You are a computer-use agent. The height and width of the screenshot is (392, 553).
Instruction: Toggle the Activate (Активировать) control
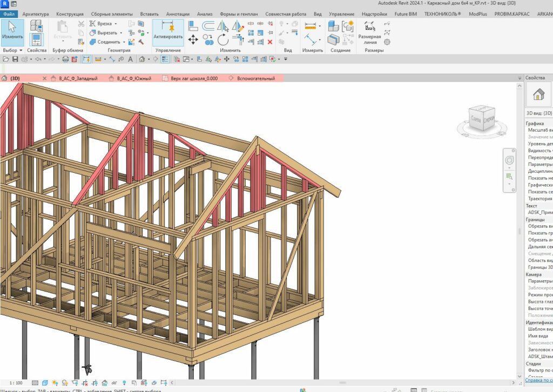tap(168, 32)
